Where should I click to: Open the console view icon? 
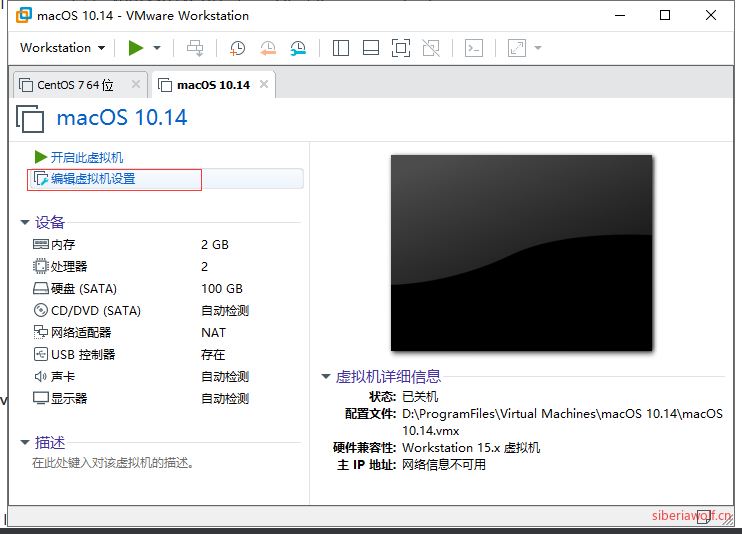pos(474,48)
